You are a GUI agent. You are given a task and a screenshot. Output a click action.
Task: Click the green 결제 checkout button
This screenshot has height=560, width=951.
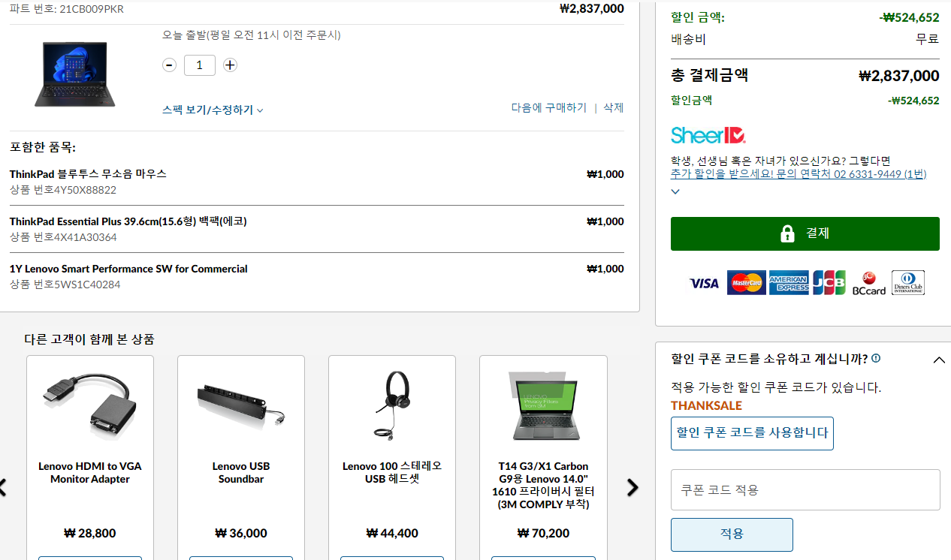coord(805,233)
